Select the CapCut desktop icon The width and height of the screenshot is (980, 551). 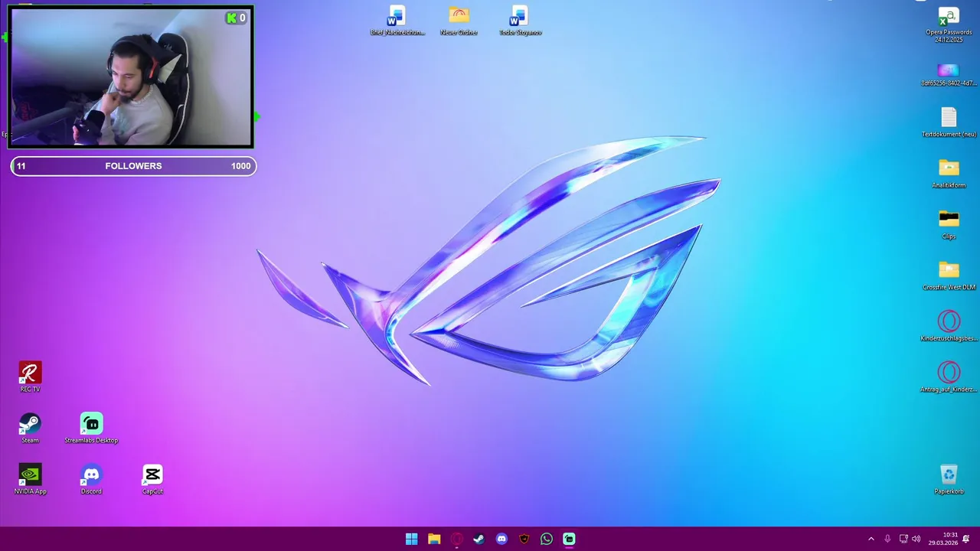[x=152, y=480]
